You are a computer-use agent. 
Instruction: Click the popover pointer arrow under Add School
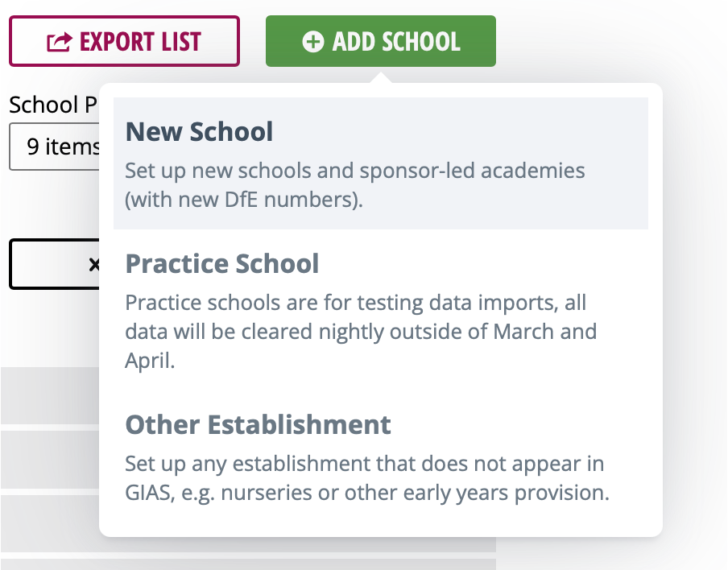(x=381, y=77)
